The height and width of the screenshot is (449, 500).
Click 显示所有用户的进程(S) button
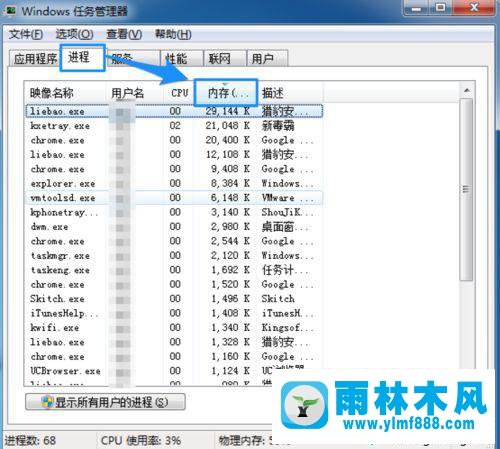[105, 402]
